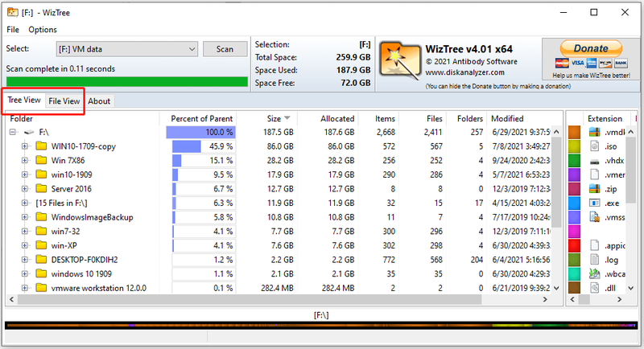Click the .vmss file type icon

click(594, 217)
